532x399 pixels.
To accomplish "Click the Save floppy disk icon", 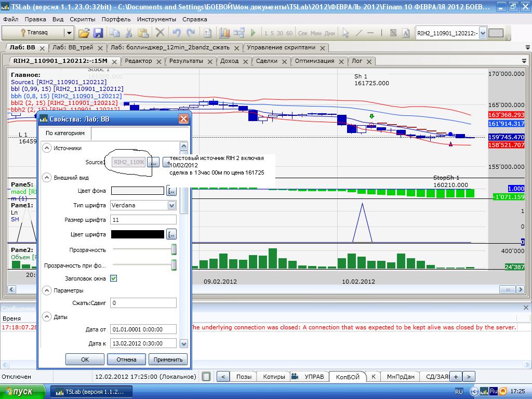I will pyautogui.click(x=98, y=33).
